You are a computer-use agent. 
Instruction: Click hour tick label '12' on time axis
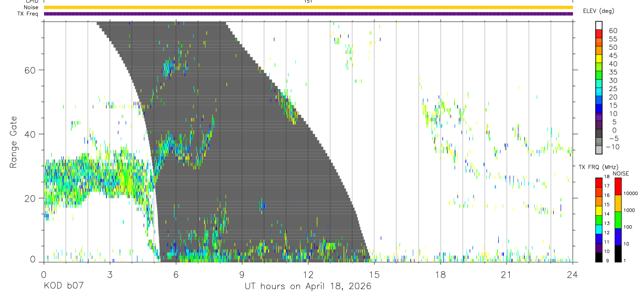(308, 275)
